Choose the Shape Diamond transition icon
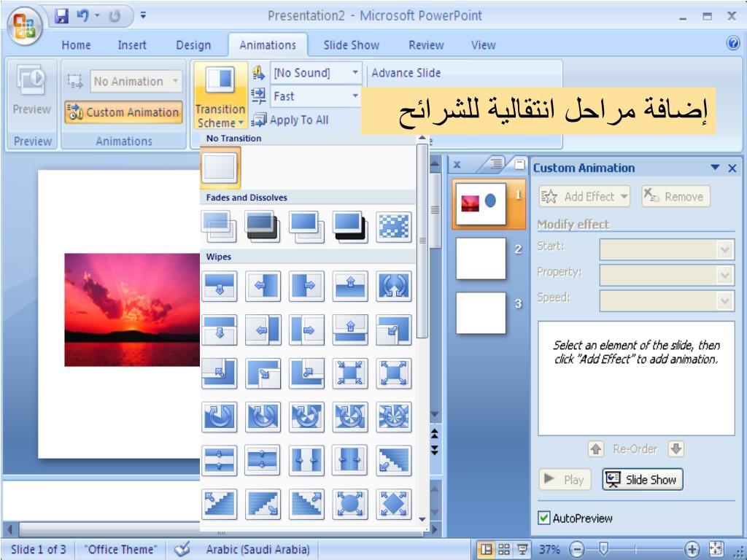The height and width of the screenshot is (560, 747). coord(393,504)
